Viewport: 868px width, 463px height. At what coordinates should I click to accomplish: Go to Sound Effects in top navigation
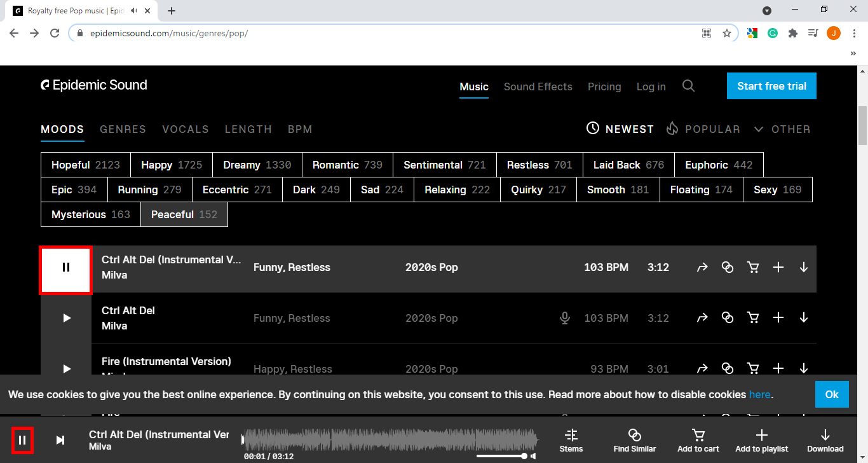point(538,86)
